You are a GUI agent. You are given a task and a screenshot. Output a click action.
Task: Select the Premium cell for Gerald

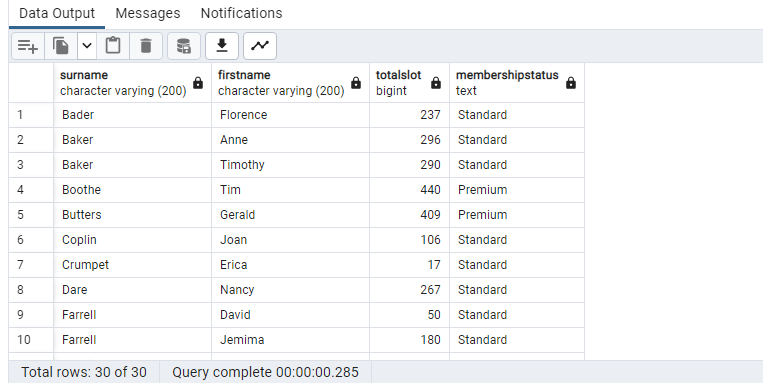[x=517, y=215]
